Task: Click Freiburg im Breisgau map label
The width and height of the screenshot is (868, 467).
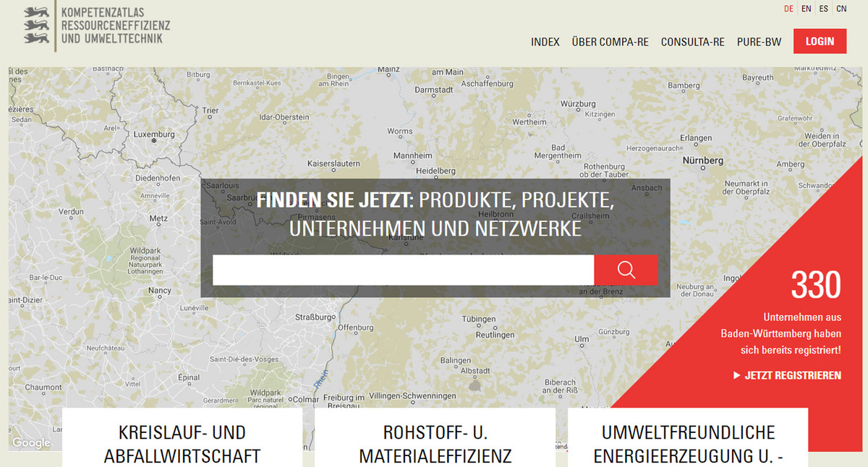Action: pyautogui.click(x=344, y=402)
